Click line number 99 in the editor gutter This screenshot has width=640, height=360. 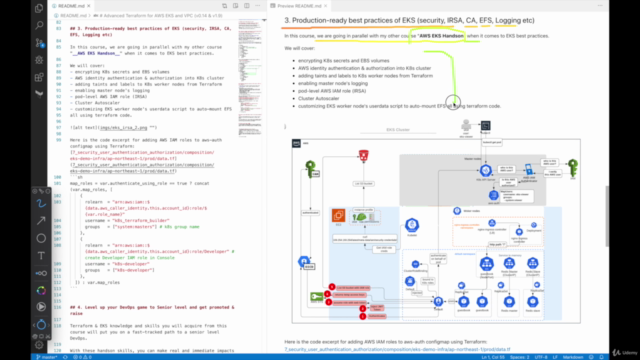pos(58,140)
